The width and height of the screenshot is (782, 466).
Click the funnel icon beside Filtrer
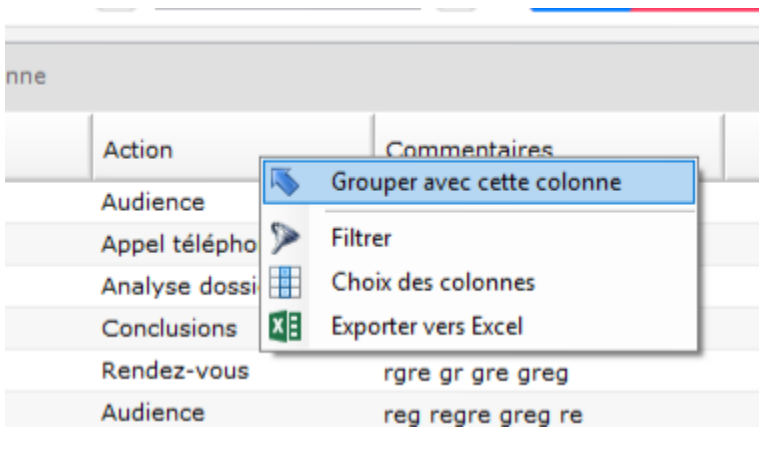[284, 239]
